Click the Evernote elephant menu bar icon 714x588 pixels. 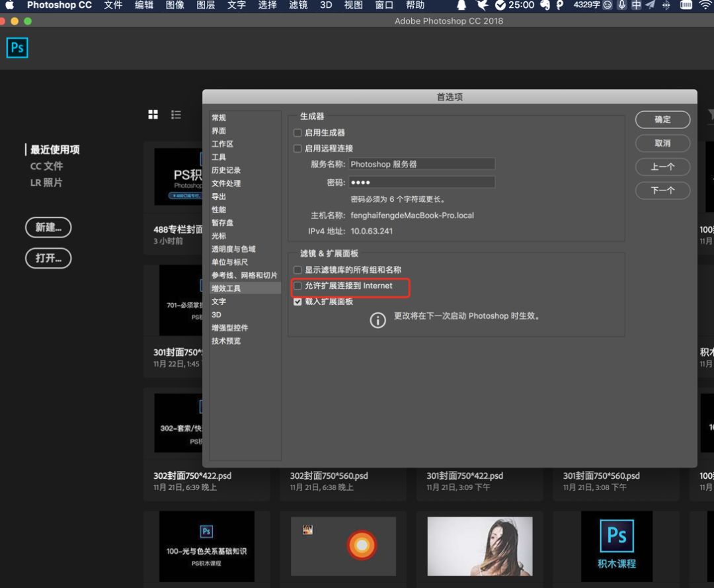pos(545,5)
